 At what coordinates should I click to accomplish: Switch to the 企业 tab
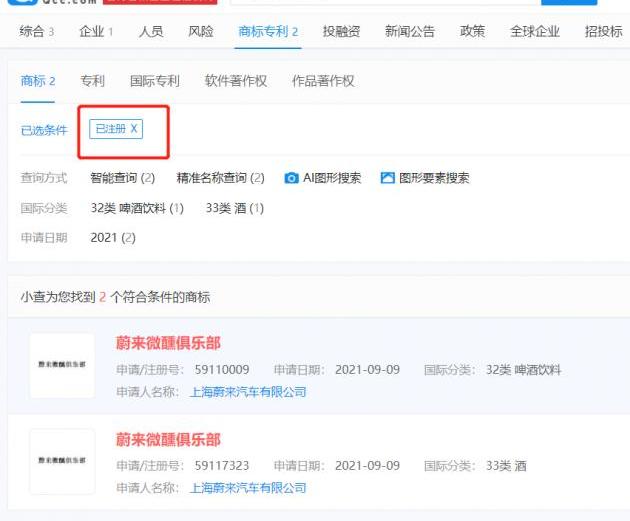click(x=96, y=31)
